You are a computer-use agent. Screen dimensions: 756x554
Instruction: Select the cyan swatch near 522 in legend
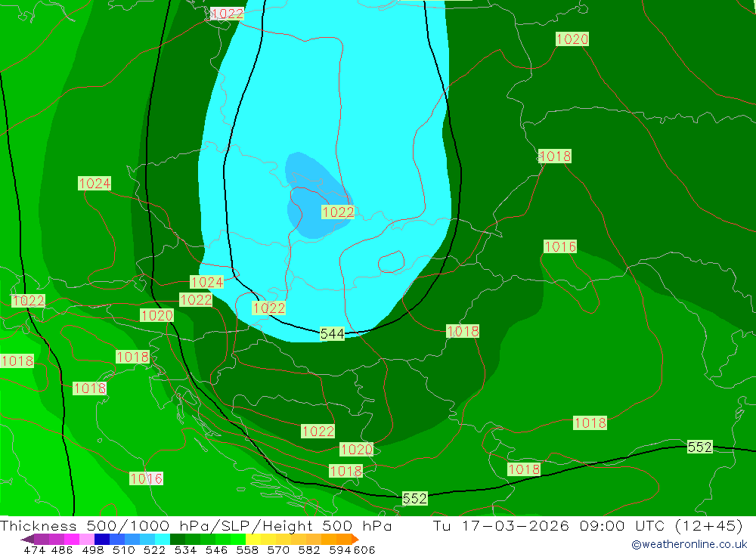163,539
